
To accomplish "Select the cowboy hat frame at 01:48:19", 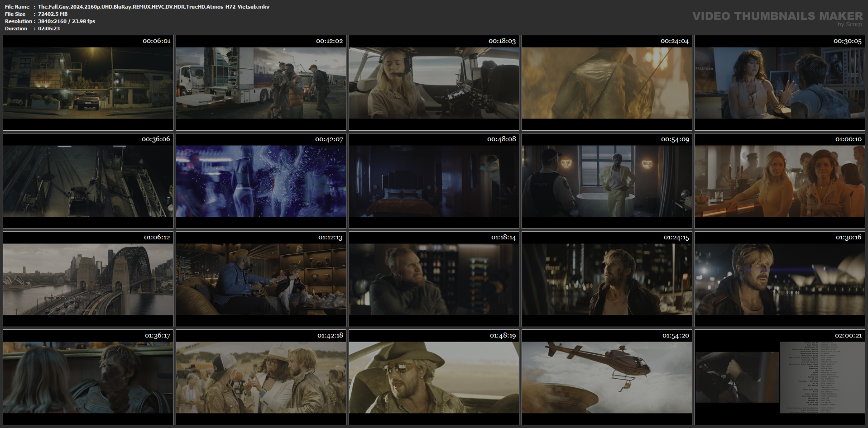I will pos(434,377).
